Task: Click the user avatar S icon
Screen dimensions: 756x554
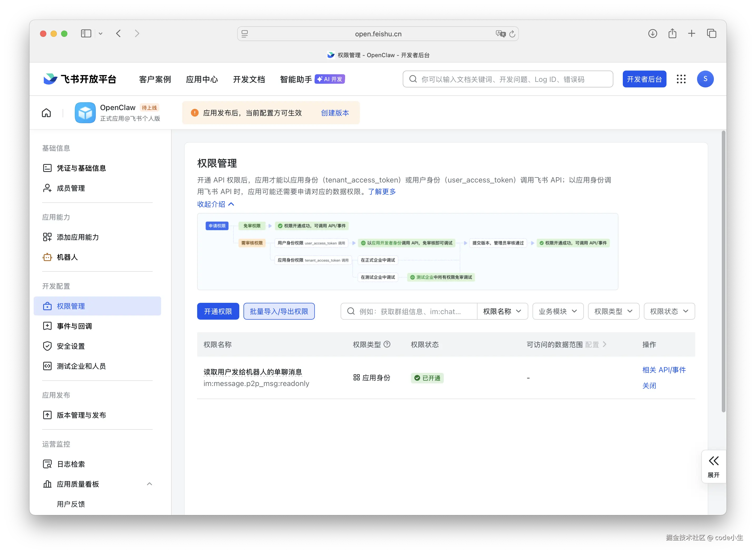Action: pos(705,79)
